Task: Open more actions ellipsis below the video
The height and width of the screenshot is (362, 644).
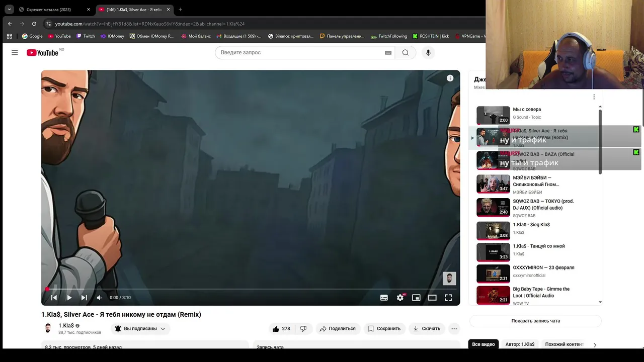Action: [x=454, y=329]
